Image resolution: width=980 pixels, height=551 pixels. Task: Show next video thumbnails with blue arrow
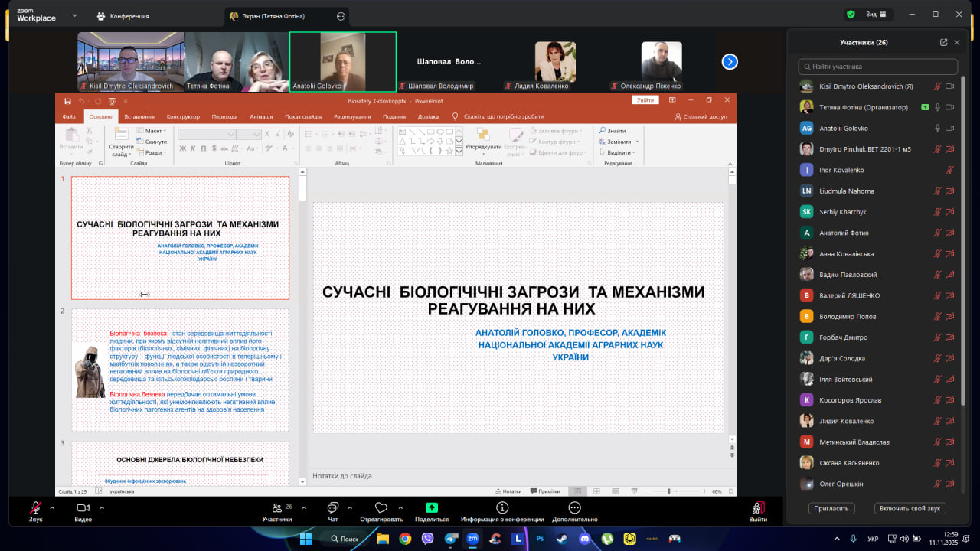coord(730,62)
